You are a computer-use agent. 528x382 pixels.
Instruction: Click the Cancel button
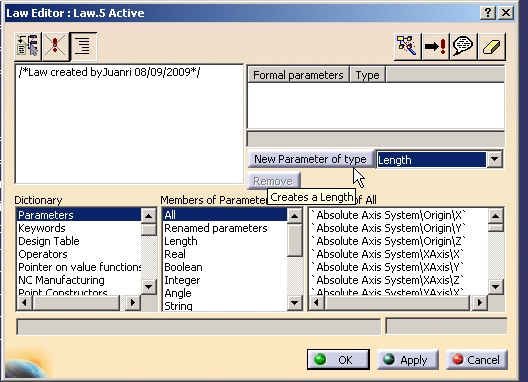(477, 360)
